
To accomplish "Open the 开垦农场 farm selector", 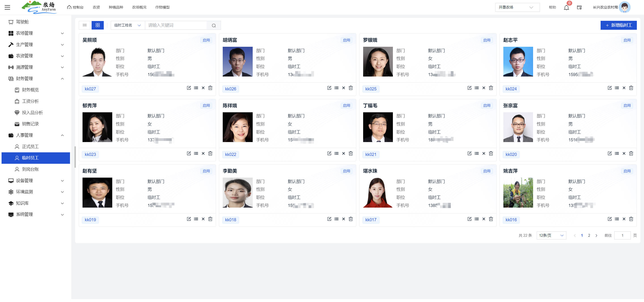I will pyautogui.click(x=517, y=7).
